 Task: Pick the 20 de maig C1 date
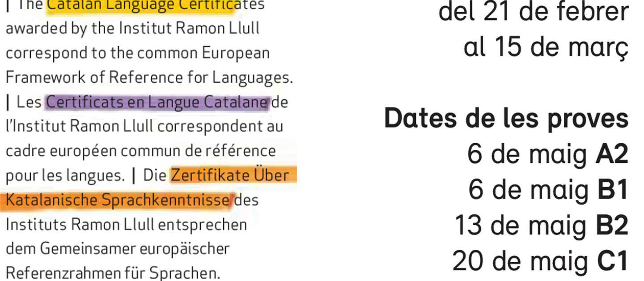tap(540, 261)
